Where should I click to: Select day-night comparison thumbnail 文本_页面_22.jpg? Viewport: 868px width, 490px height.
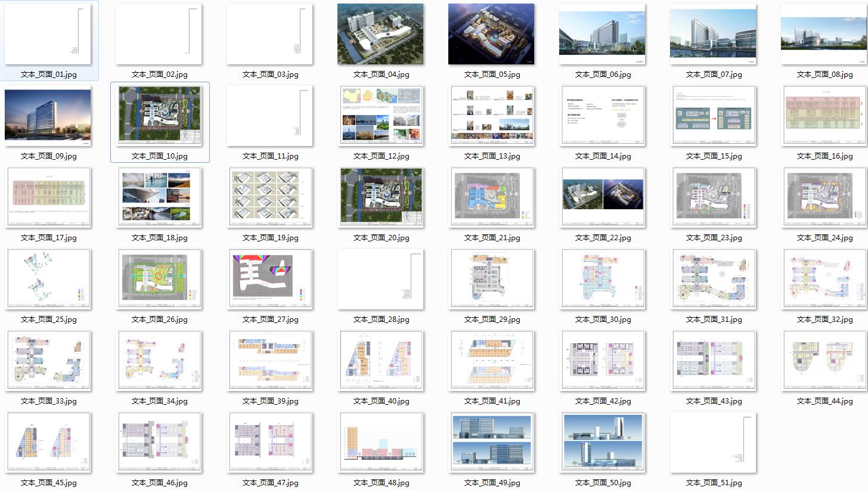(602, 198)
